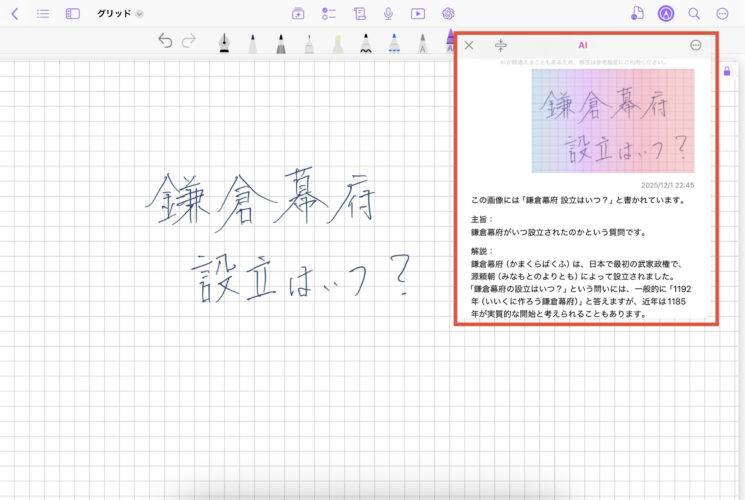Select the purple AI pen tool
745x500 pixels.
(449, 41)
